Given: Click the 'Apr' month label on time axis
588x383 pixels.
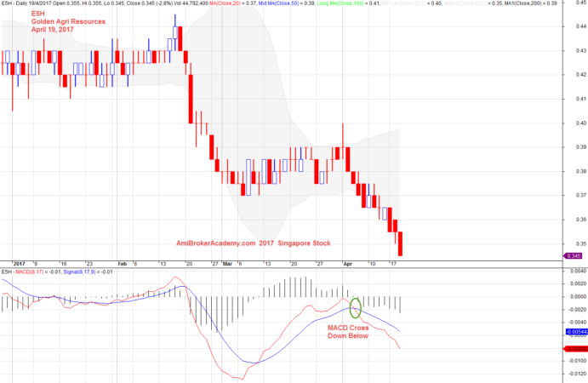Looking at the screenshot, I should click(x=348, y=264).
